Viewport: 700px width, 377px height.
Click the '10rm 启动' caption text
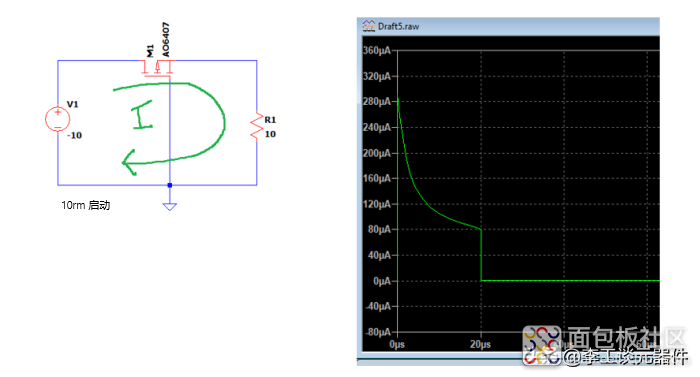pos(86,205)
